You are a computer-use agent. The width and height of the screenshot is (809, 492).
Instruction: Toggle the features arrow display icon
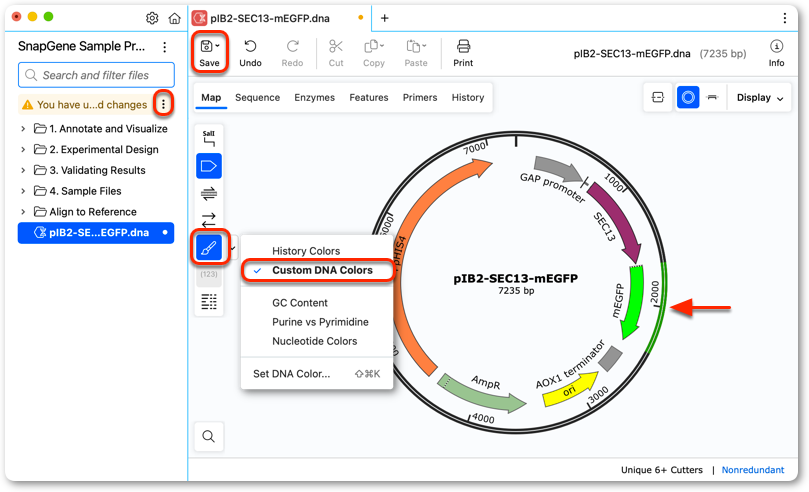209,166
